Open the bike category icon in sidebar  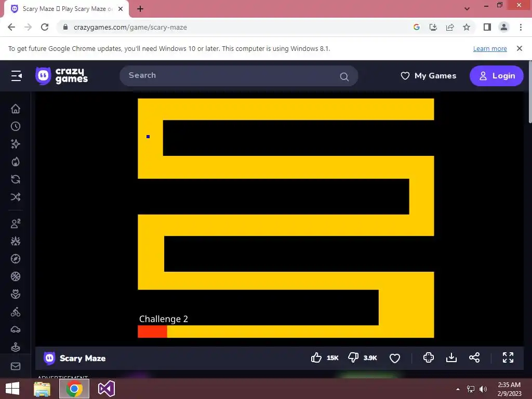pos(16,312)
